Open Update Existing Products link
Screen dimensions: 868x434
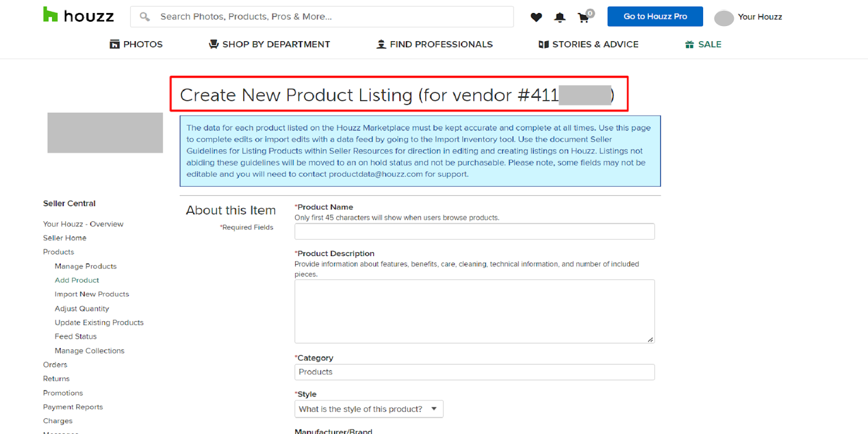point(99,323)
